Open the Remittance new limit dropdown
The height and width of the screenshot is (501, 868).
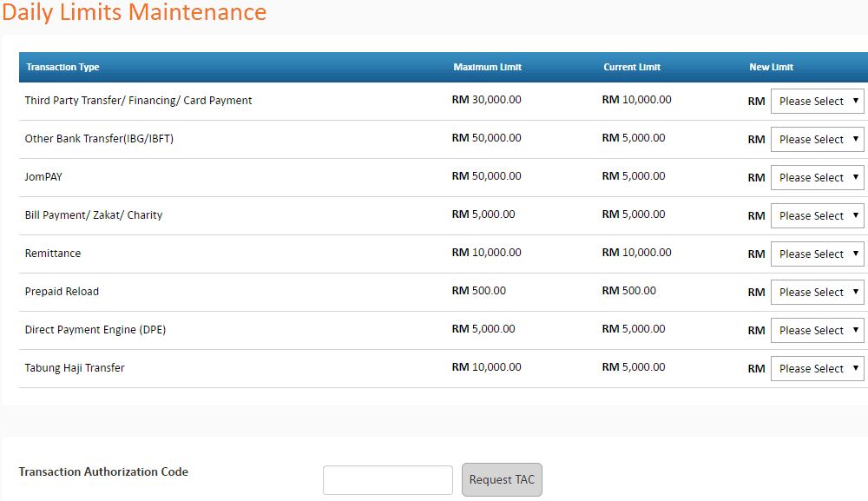coord(818,254)
